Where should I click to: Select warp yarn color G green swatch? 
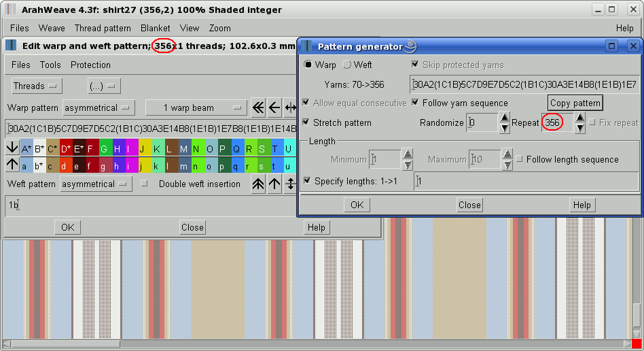coord(105,148)
